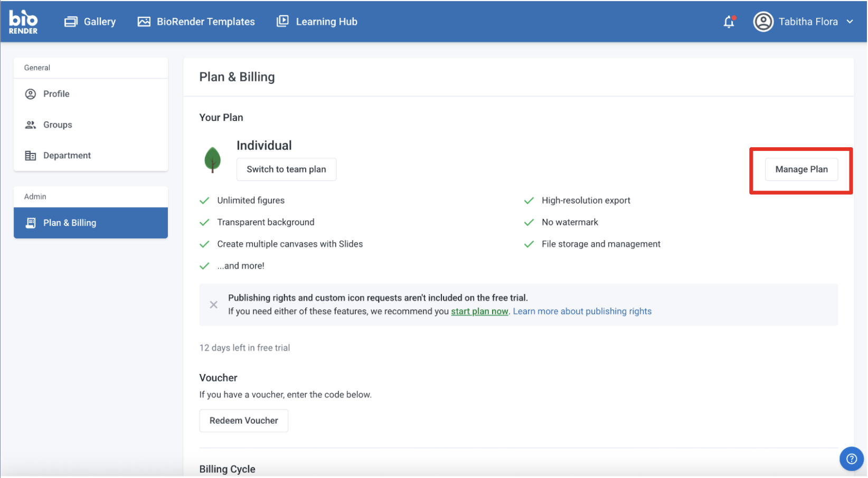
Task: Click the High-resolution export checkmark icon
Action: (529, 200)
